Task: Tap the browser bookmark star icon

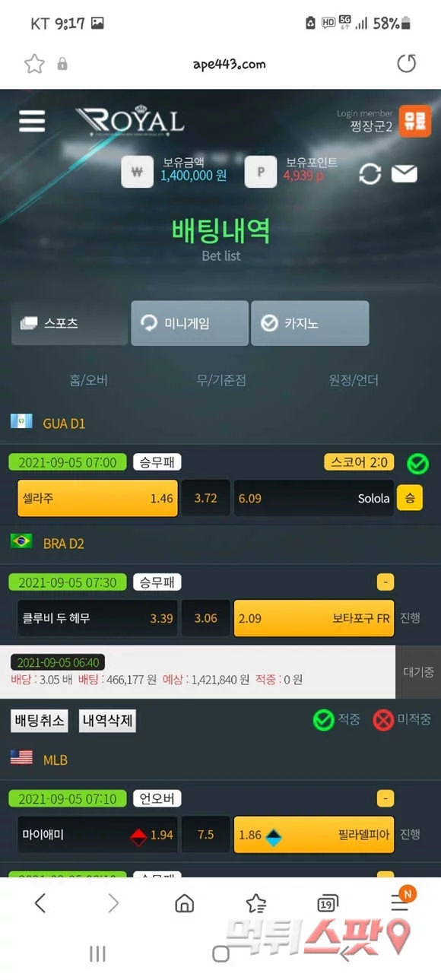Action: [x=34, y=64]
